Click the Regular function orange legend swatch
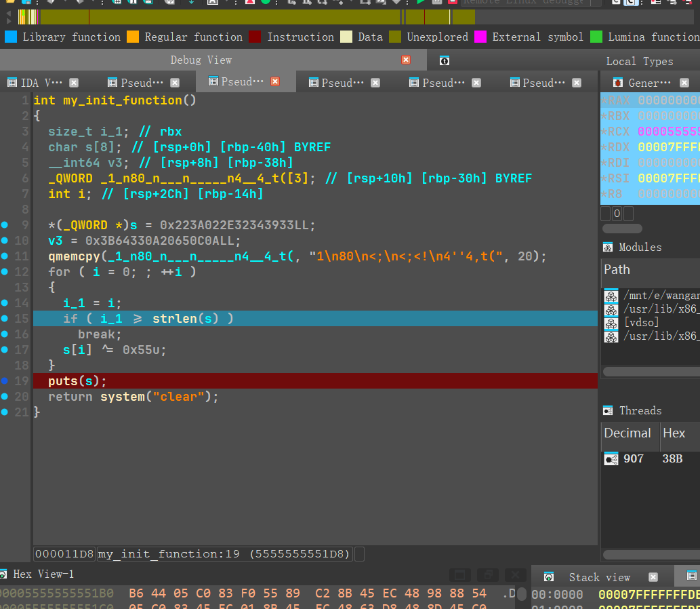The image size is (700, 609). [x=133, y=37]
